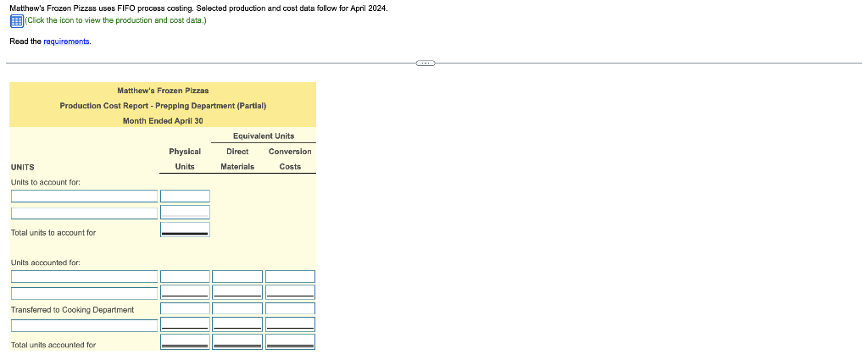This screenshot has width=868, height=360.
Task: Click first-row Physical Units field under Units accounted for
Action: click(185, 276)
